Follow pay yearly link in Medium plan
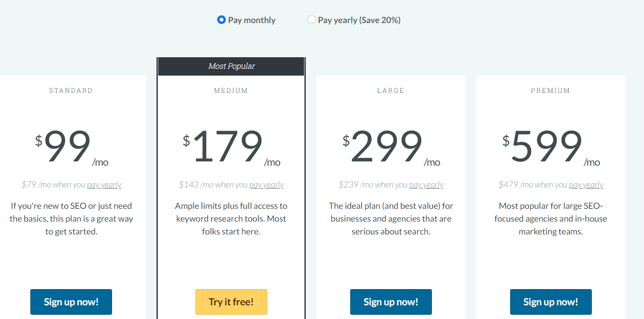This screenshot has width=644, height=319. (x=266, y=185)
